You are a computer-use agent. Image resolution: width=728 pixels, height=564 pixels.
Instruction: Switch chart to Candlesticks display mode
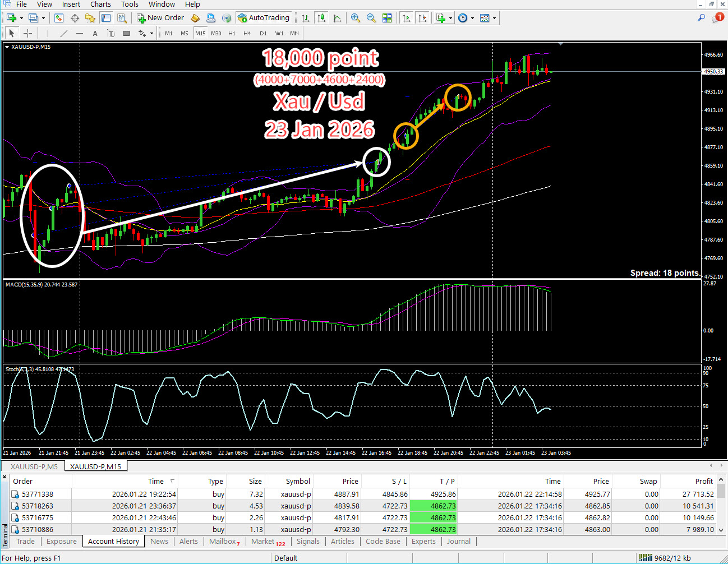point(321,18)
